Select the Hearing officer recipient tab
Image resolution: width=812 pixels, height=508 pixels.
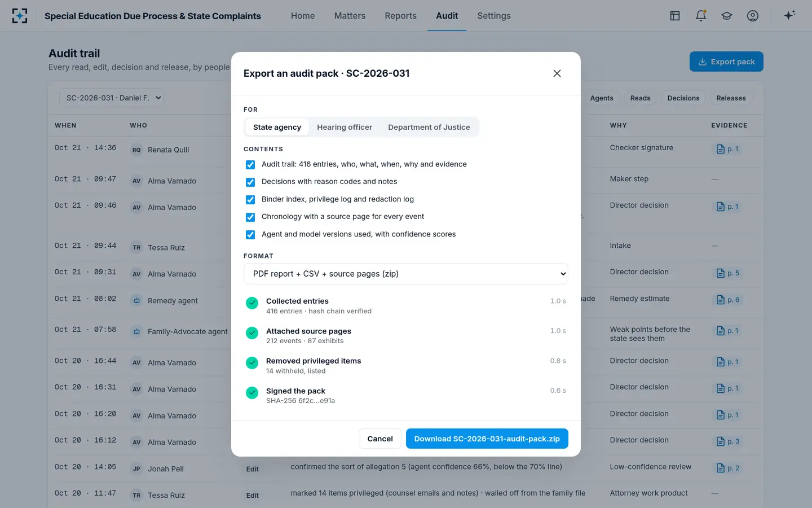(x=345, y=127)
